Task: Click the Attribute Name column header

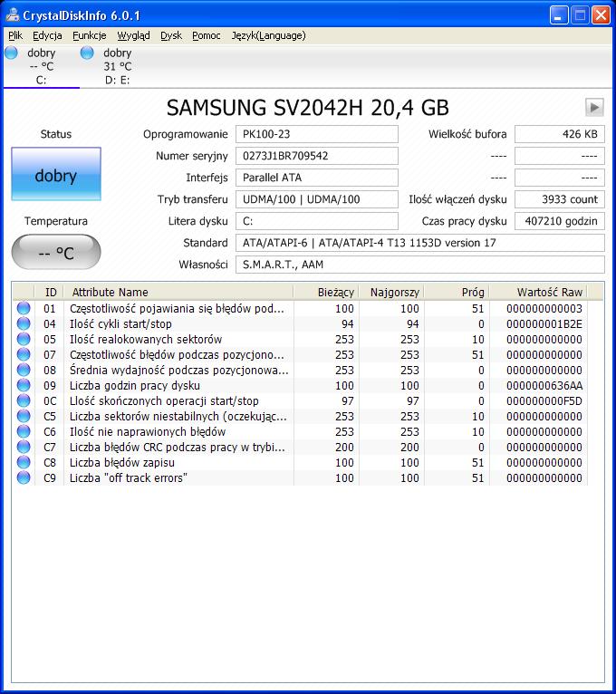Action: 178,292
